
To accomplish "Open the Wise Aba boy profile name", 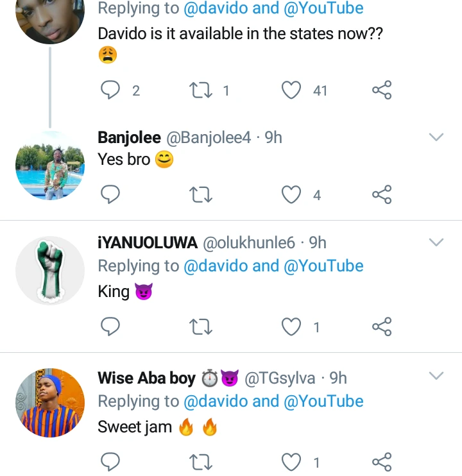I will [x=146, y=378].
